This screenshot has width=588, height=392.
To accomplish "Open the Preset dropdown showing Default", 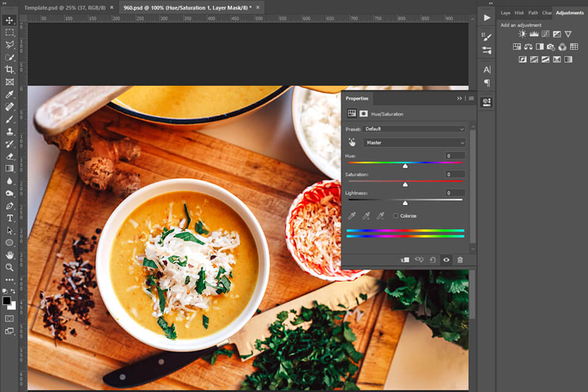I will pos(415,129).
